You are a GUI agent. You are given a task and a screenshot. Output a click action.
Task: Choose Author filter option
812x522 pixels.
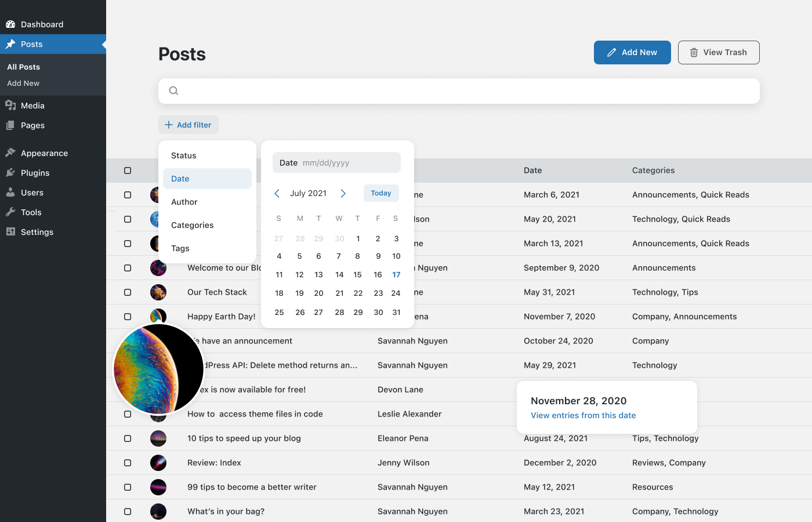point(207,202)
